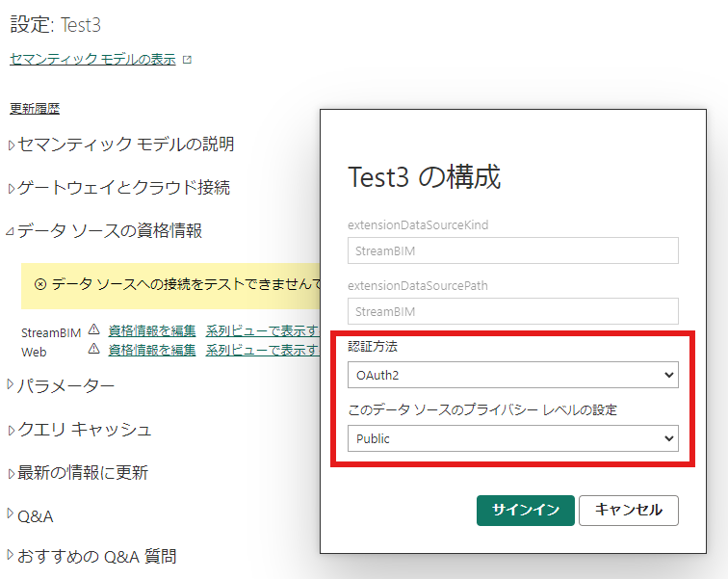The height and width of the screenshot is (579, 728).
Task: Click 資格情報を編集 link for StreamBIM
Action: (152, 330)
